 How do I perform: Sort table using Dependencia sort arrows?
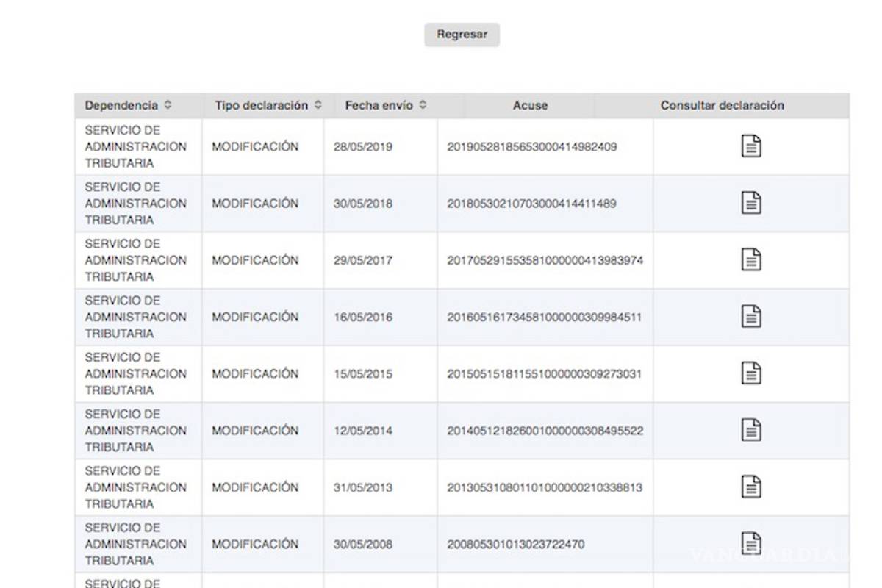(x=168, y=105)
